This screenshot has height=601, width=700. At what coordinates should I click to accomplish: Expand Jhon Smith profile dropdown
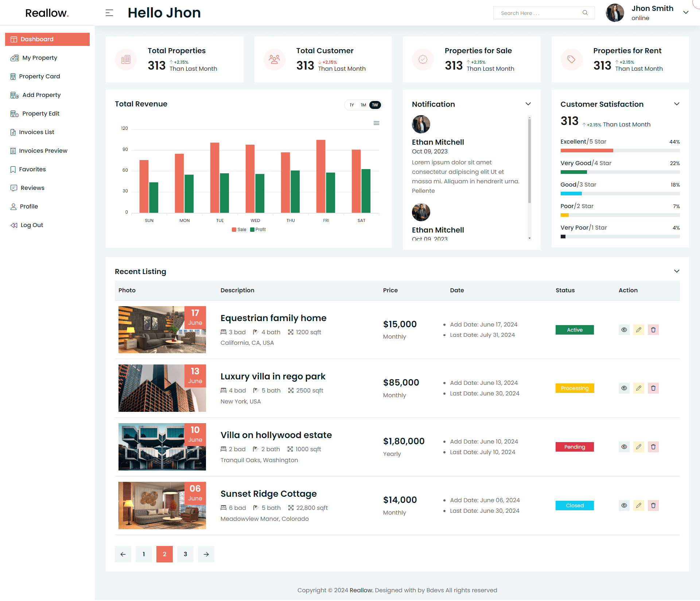point(685,12)
